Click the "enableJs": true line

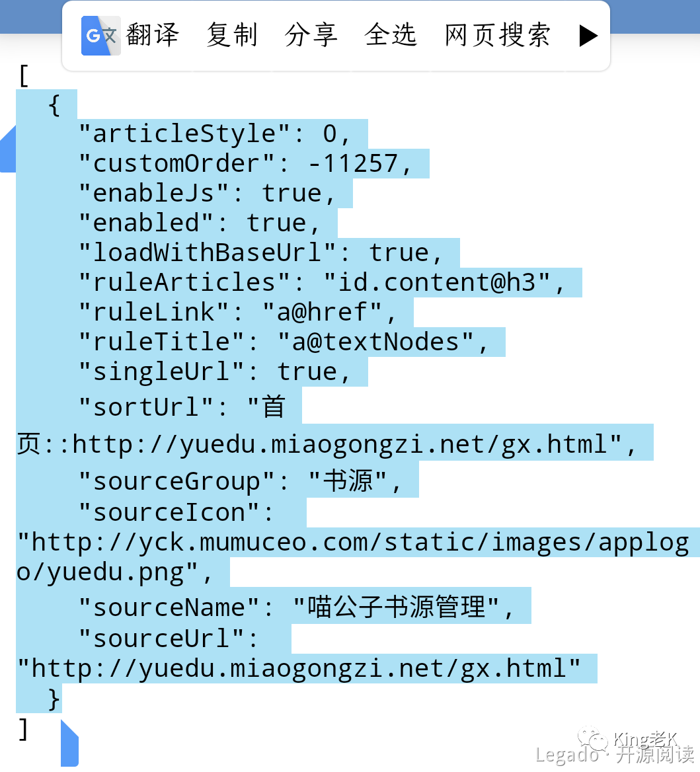tap(207, 193)
